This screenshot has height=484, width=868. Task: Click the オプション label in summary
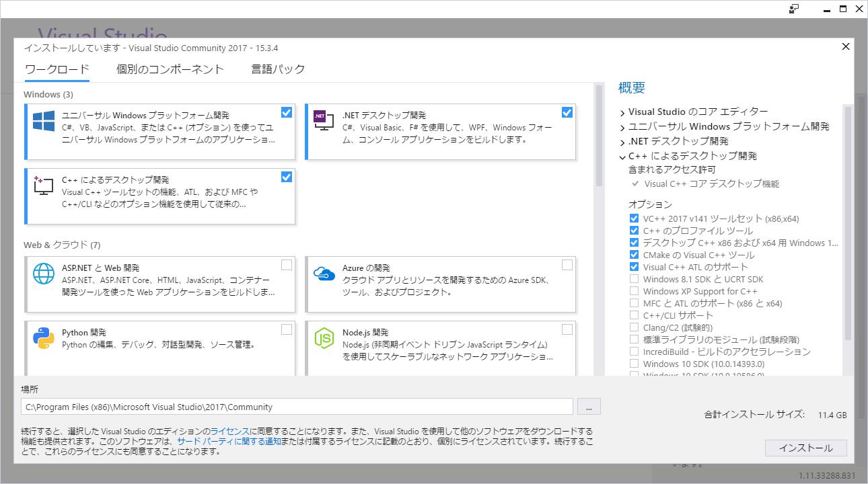pyautogui.click(x=650, y=204)
